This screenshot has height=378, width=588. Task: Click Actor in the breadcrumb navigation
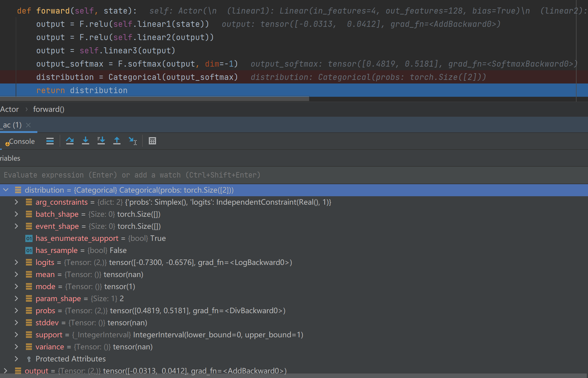9,109
